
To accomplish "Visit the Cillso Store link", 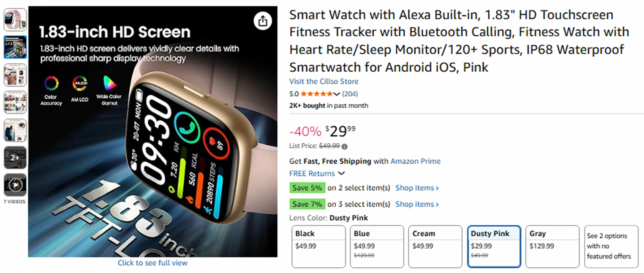I will tap(324, 81).
